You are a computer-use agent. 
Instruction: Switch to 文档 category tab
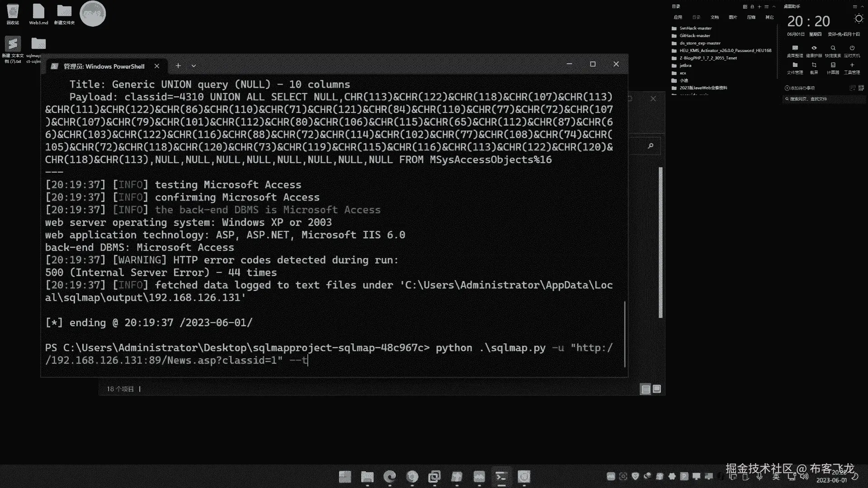coord(714,17)
